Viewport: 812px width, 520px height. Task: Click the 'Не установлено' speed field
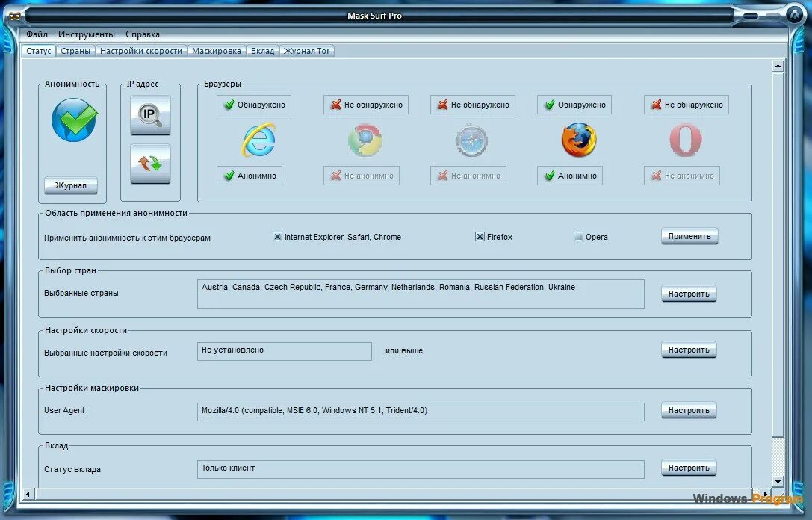point(285,351)
